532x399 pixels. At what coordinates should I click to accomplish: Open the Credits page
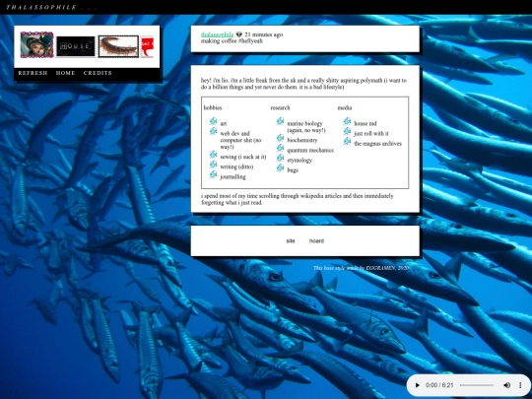[98, 73]
